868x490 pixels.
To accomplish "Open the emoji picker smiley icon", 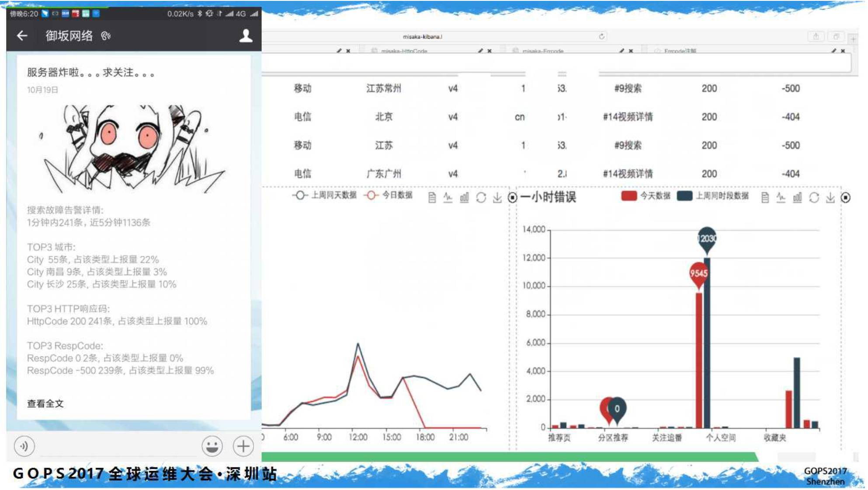I will click(x=212, y=446).
